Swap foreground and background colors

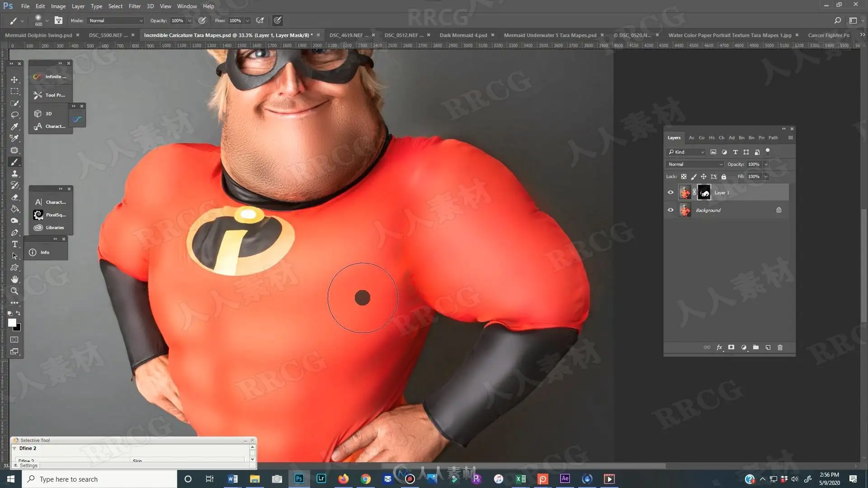[18, 313]
